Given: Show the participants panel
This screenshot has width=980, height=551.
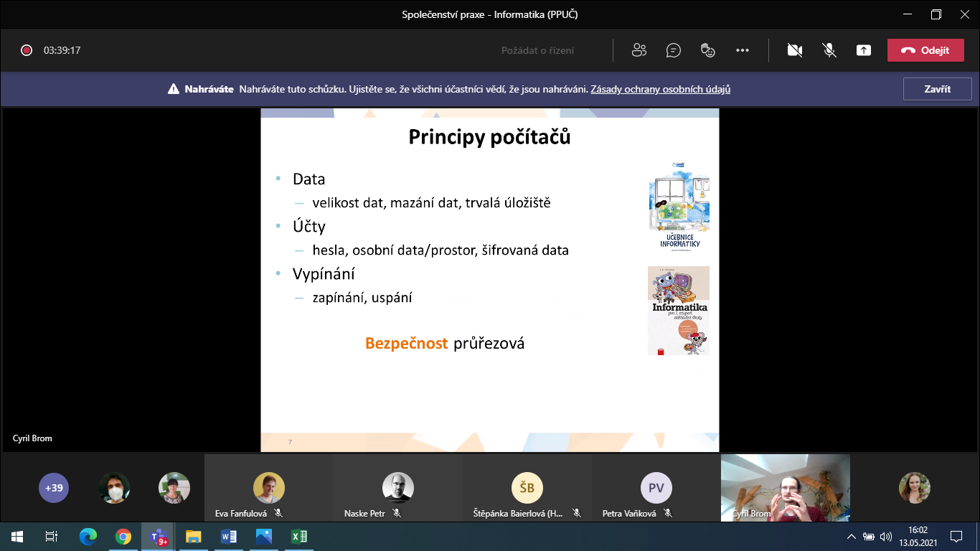Looking at the screenshot, I should pyautogui.click(x=639, y=50).
